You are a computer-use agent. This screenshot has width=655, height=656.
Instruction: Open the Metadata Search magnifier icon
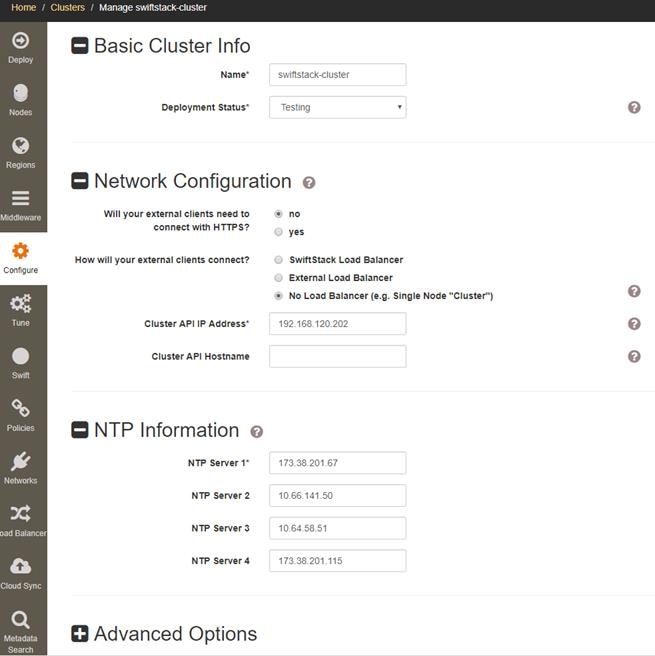click(20, 619)
